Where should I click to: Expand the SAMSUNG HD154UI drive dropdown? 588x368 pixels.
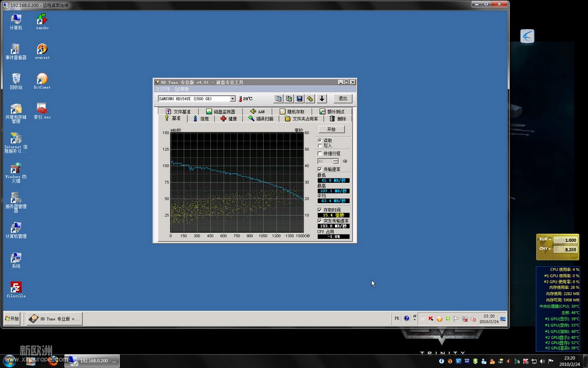click(x=232, y=99)
